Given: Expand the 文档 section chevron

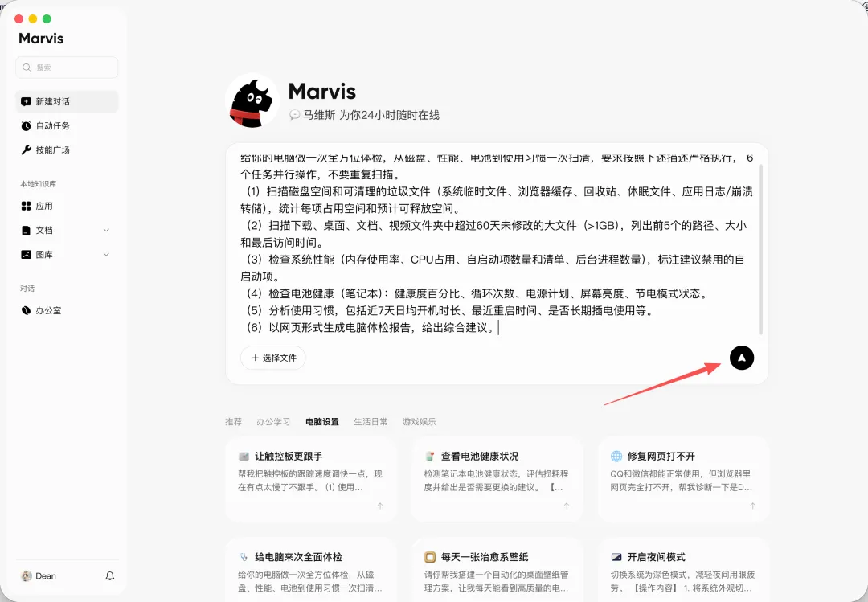Looking at the screenshot, I should (x=106, y=231).
